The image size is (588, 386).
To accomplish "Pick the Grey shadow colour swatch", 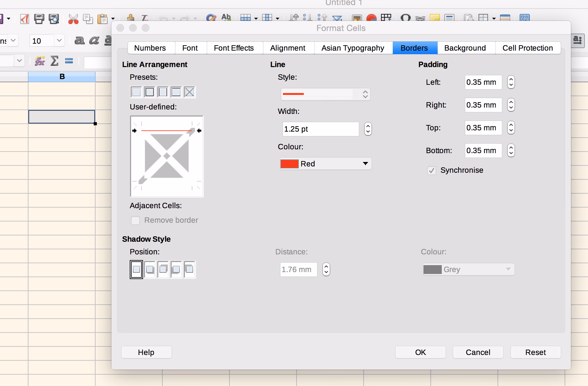I will pos(433,269).
